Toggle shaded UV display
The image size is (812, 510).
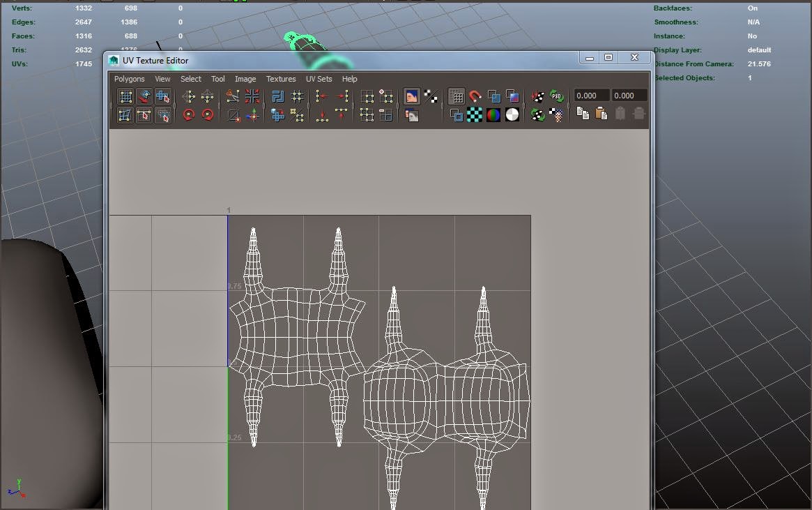coord(493,96)
